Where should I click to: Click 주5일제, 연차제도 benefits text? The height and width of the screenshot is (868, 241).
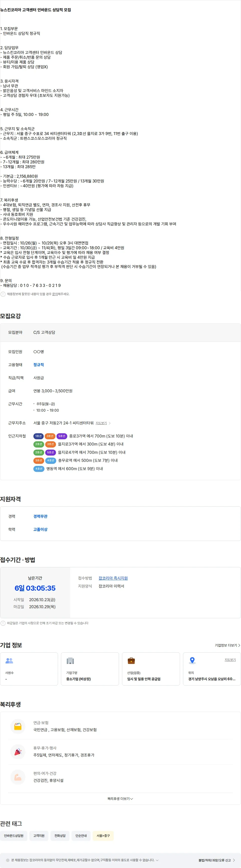tap(64, 755)
